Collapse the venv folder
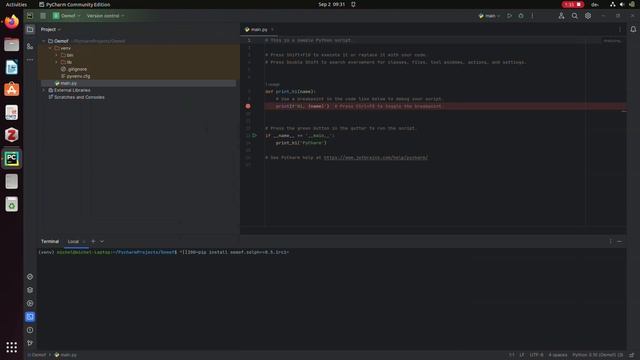The image size is (640, 360). pos(50,48)
